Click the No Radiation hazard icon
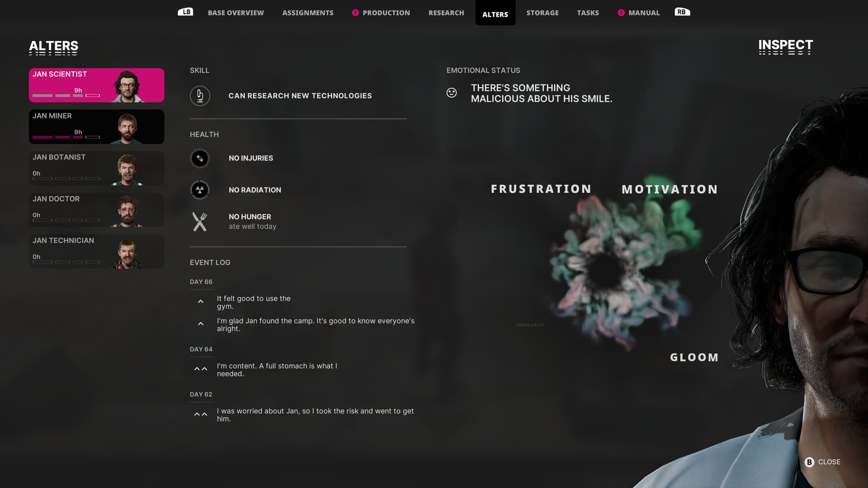868x488 pixels. tap(200, 190)
